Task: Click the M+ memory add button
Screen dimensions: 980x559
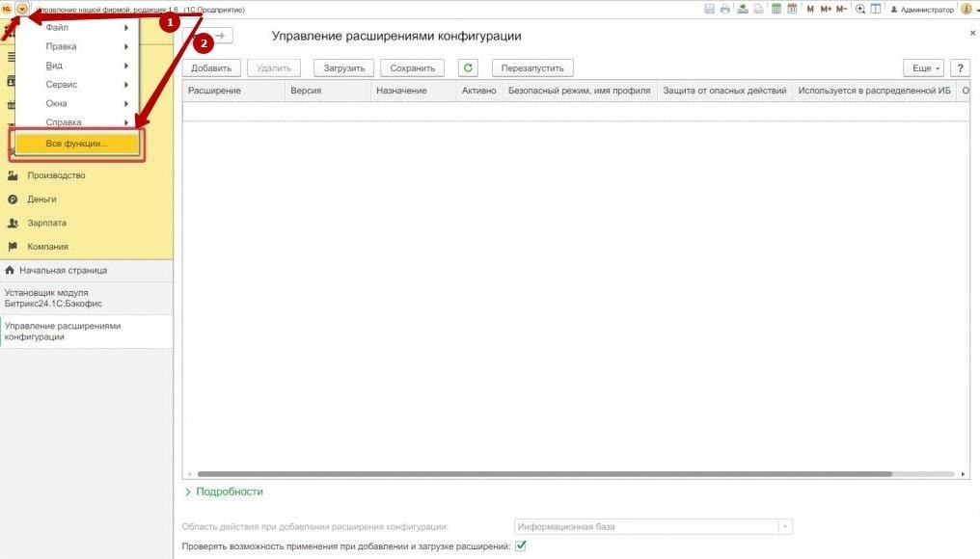Action: tap(826, 9)
